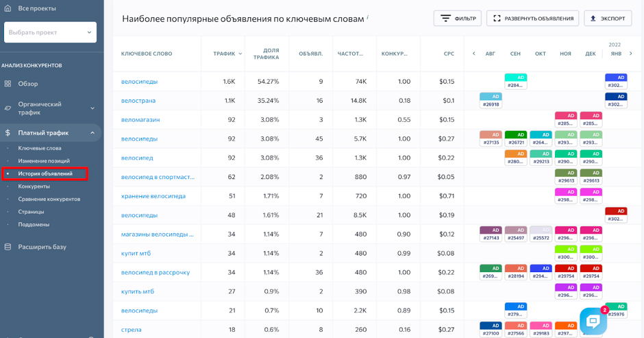Open велосипеды keyword with 1.6K traffic
The height and width of the screenshot is (338, 644).
139,82
